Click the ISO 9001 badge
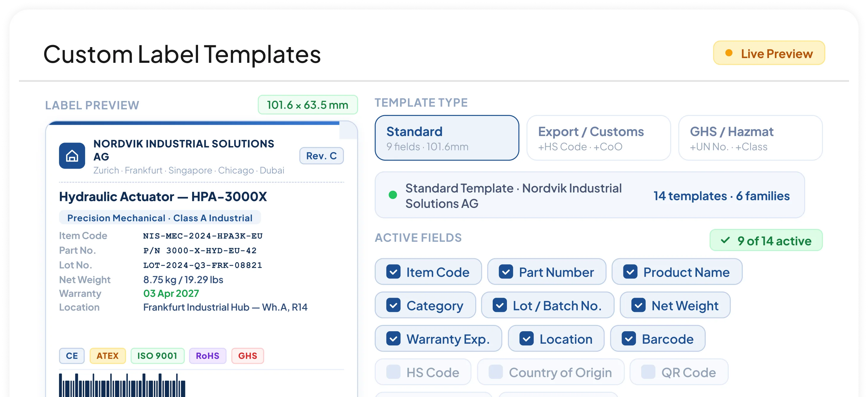The image size is (868, 397). click(157, 356)
